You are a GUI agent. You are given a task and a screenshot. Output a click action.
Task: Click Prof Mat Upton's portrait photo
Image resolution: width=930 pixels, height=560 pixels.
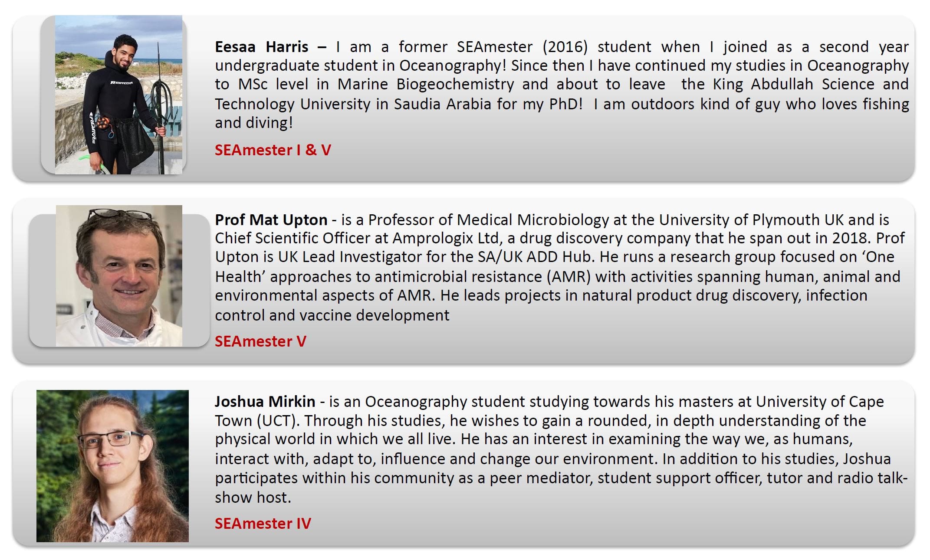pos(119,276)
